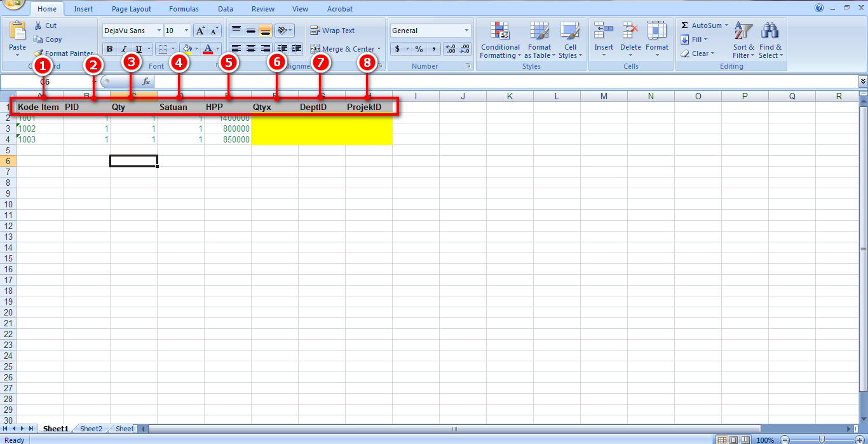This screenshot has height=444, width=868.
Task: Open the Page Layout tab
Action: pos(131,8)
